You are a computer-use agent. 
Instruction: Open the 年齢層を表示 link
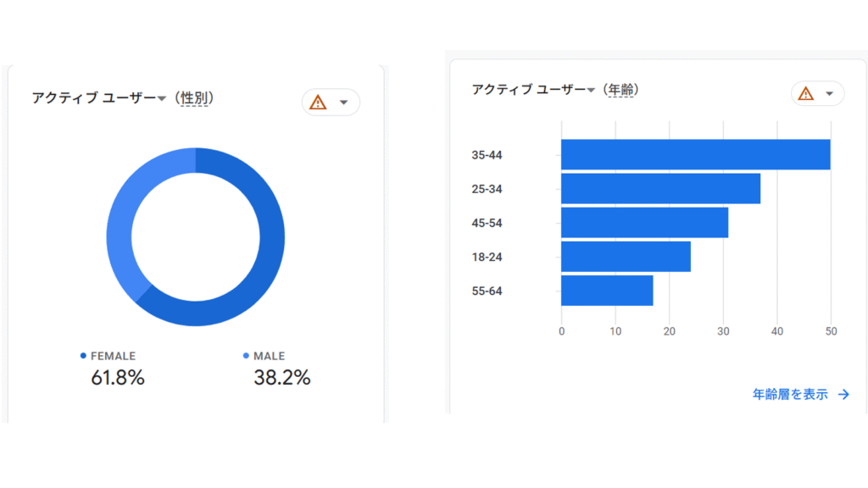pos(790,395)
